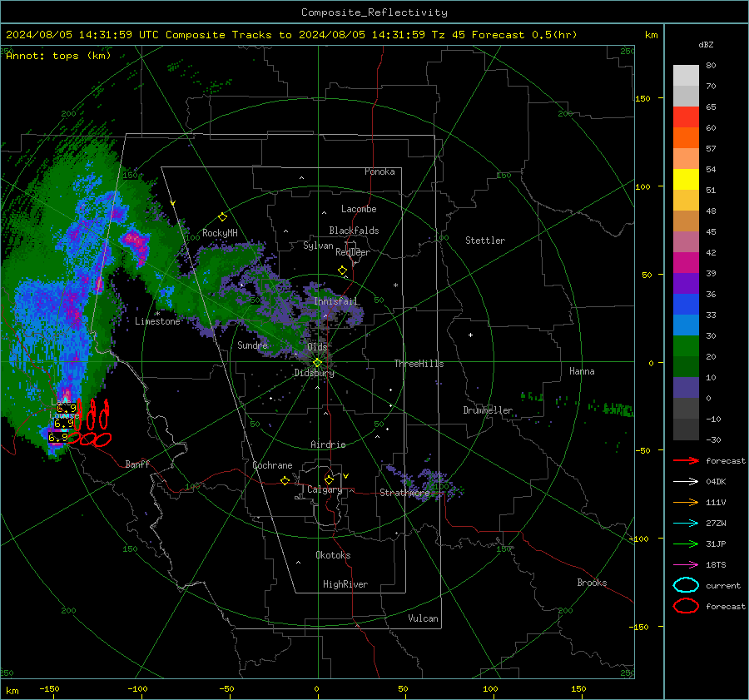The height and width of the screenshot is (700, 749).
Task: Click the 'Forecast 0.5(hr)' header text
Action: (x=524, y=35)
